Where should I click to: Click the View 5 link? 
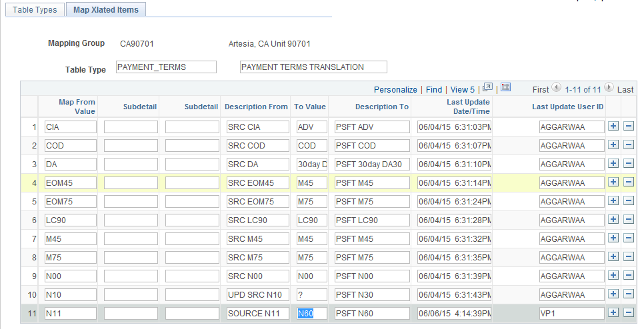[x=463, y=89]
